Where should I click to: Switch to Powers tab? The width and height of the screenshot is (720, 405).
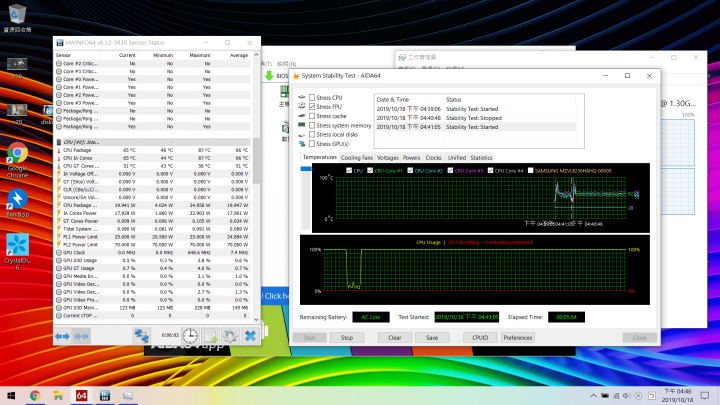point(411,158)
